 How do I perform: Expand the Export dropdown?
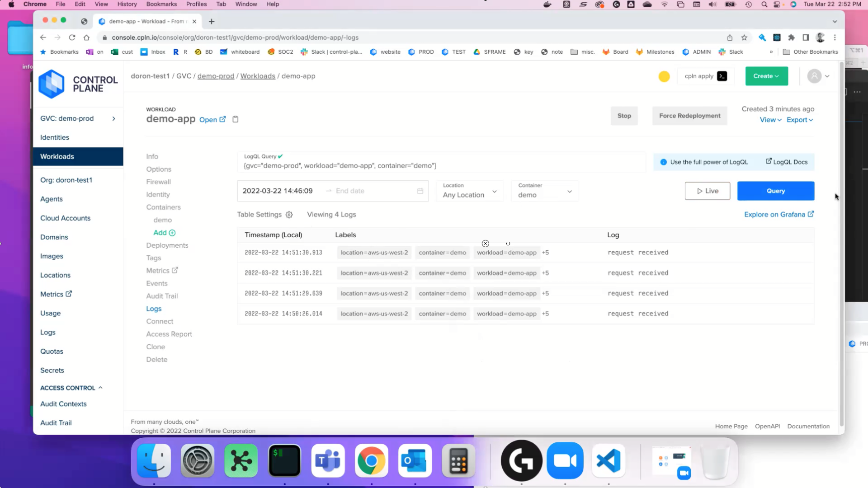799,120
